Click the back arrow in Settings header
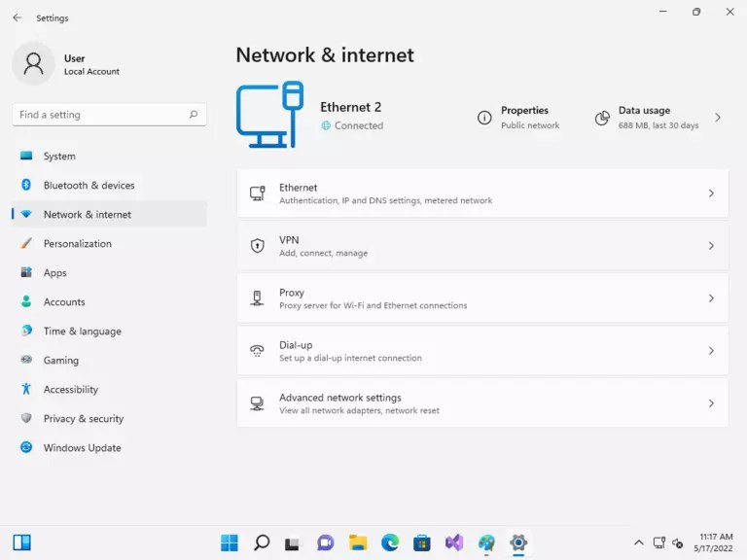 coord(18,17)
